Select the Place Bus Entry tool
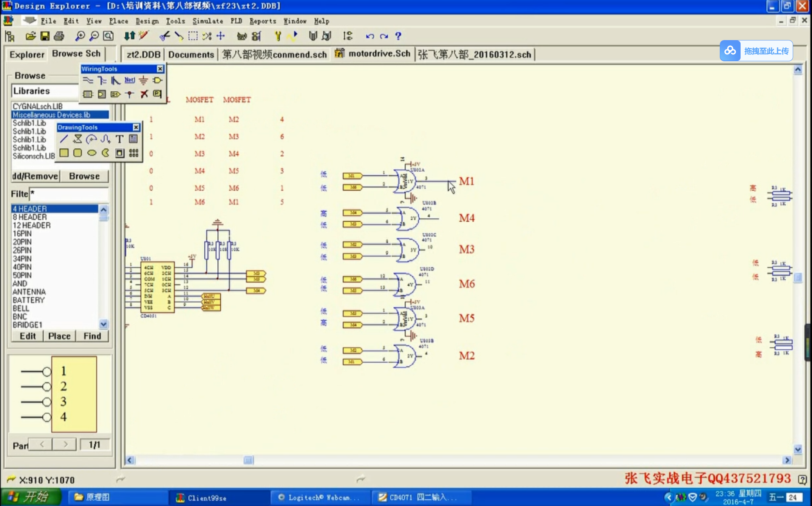Screen dimensions: 812x506 pos(115,81)
